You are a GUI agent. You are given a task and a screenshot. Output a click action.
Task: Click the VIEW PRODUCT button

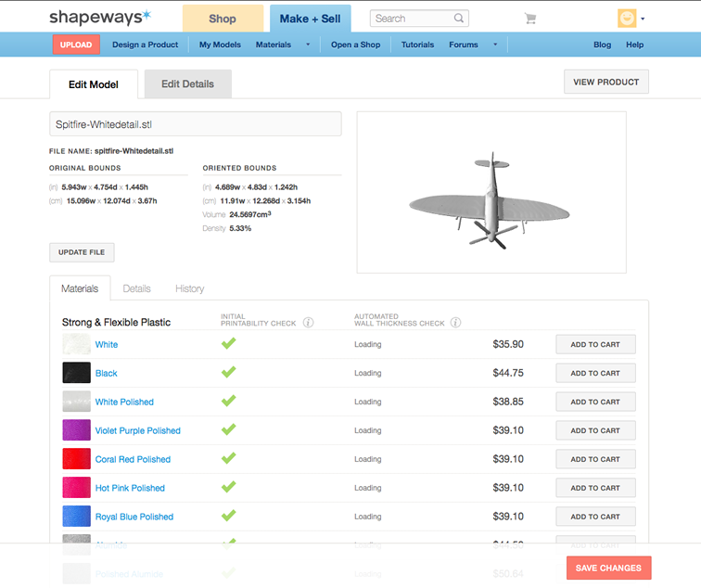click(606, 82)
